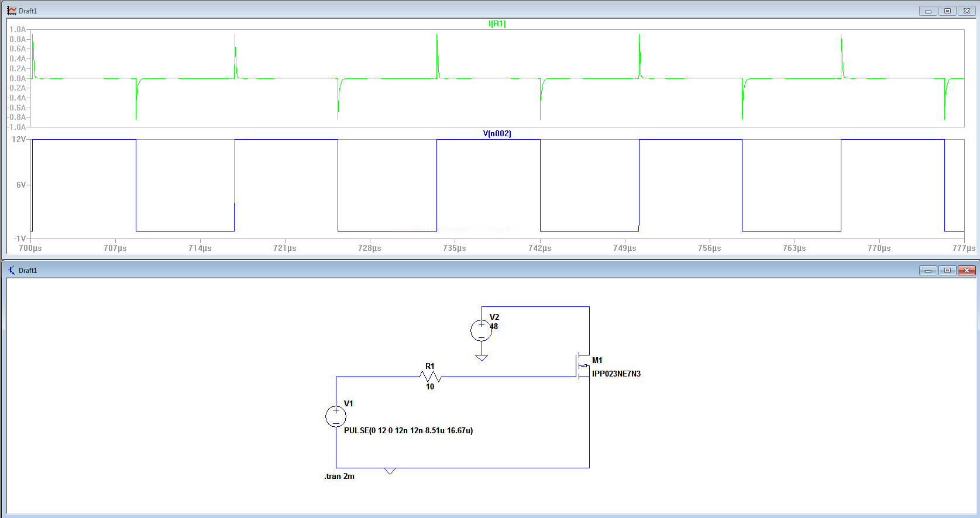Viewport: 980px width, 518px height.
Task: Click the V2 value 48
Action: [x=494, y=327]
